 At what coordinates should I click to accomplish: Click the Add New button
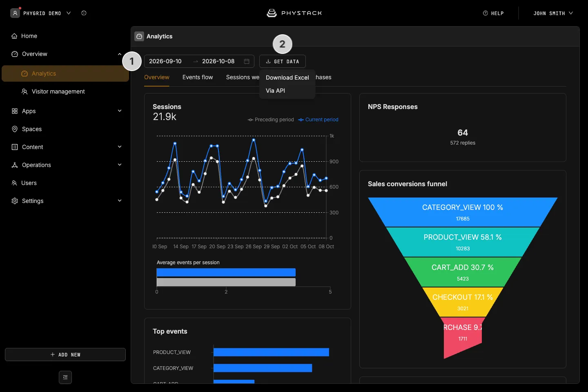[65, 354]
